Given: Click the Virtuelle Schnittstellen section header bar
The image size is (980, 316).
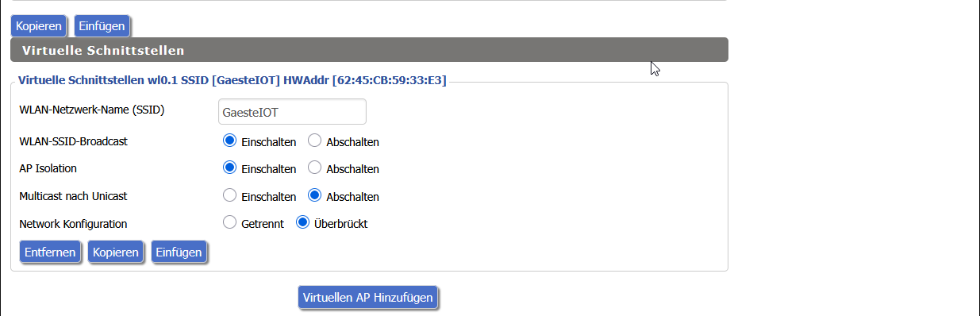Looking at the screenshot, I should pyautogui.click(x=369, y=50).
